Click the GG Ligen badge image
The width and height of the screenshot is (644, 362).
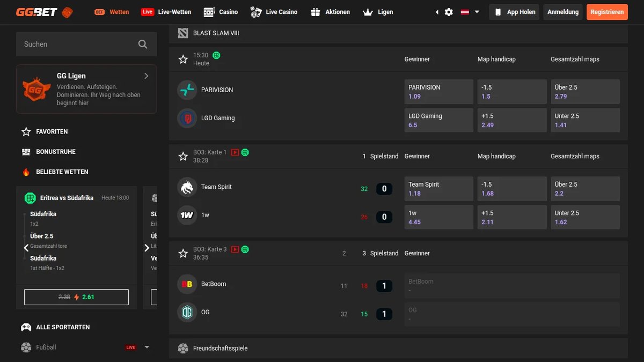click(35, 89)
